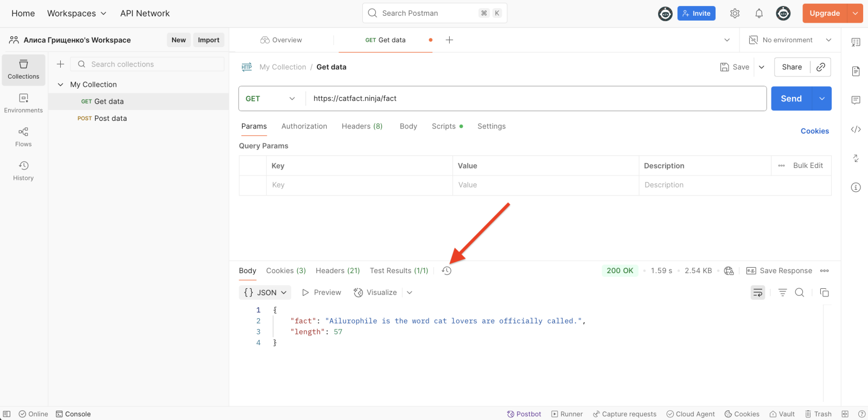The image size is (868, 420).
Task: Search in the response body
Action: point(800,293)
